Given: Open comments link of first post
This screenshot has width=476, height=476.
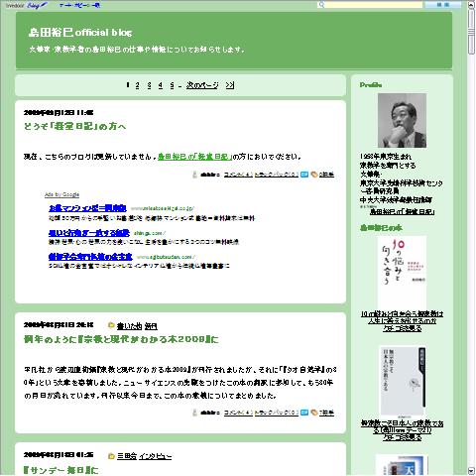Looking at the screenshot, I should pyautogui.click(x=238, y=175).
